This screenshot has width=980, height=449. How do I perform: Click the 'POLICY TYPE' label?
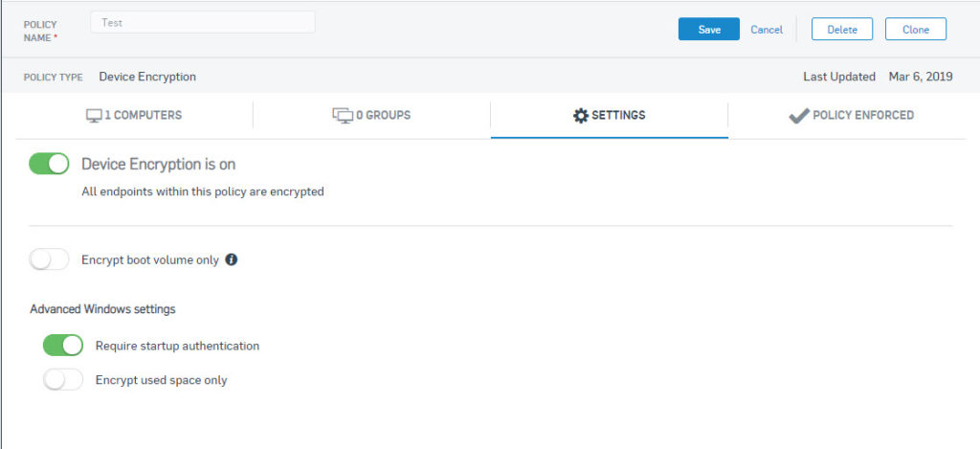[54, 78]
